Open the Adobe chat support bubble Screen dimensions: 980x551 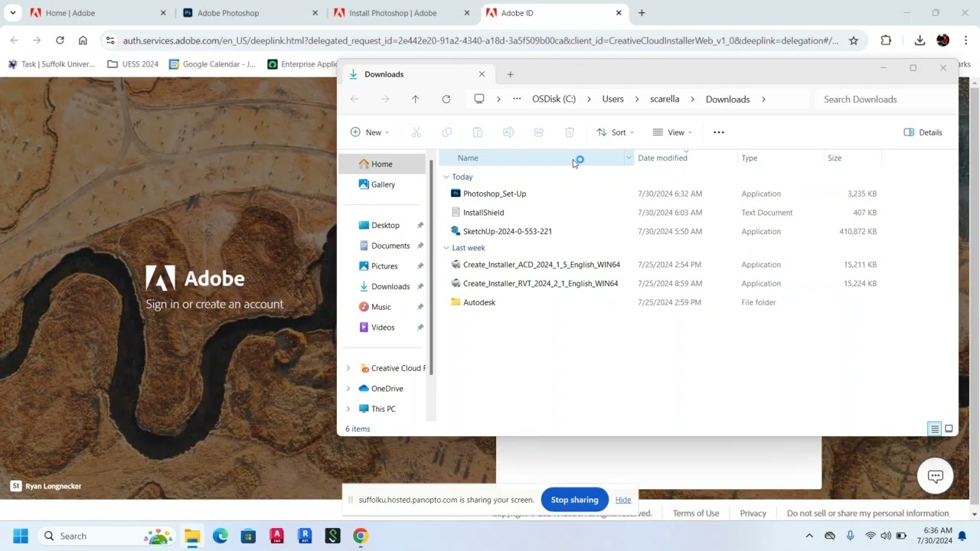coord(935,476)
